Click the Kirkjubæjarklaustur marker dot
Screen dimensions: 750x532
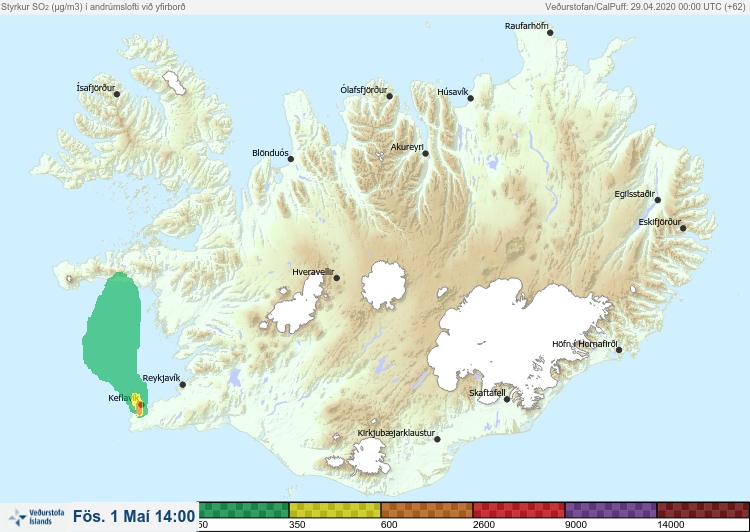[437, 439]
